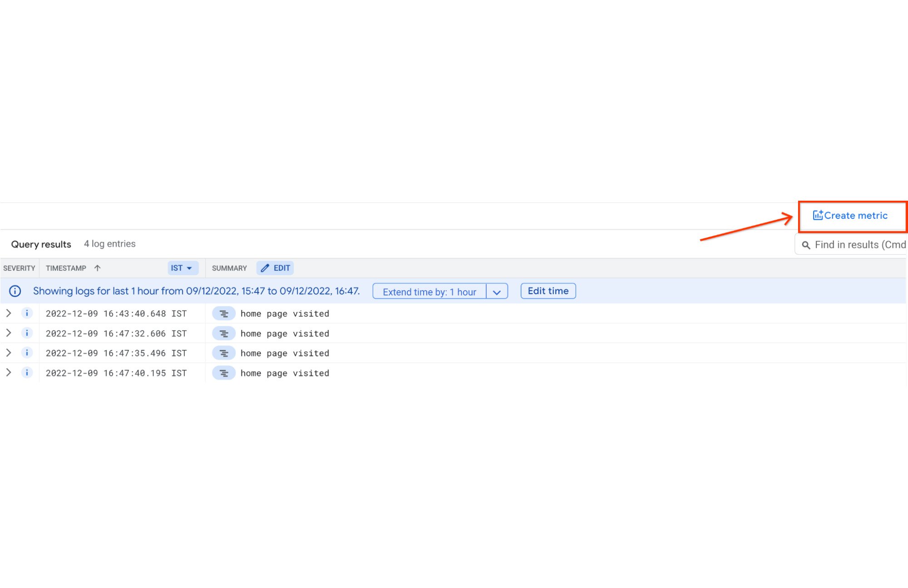Click the summary chip icon of 16:47:40.195 entry
Image resolution: width=908 pixels, height=588 pixels.
tap(224, 373)
